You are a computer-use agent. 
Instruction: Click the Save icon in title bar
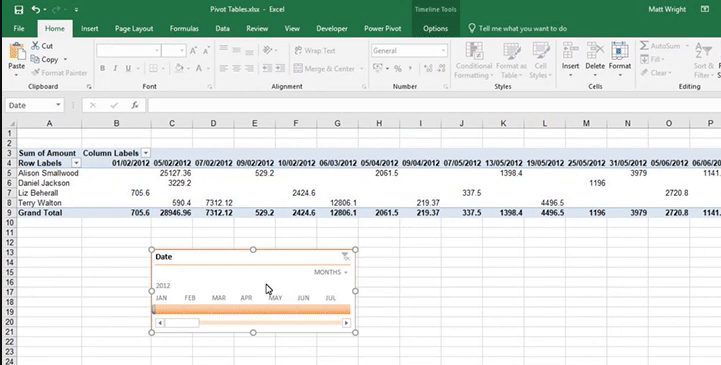pos(19,9)
